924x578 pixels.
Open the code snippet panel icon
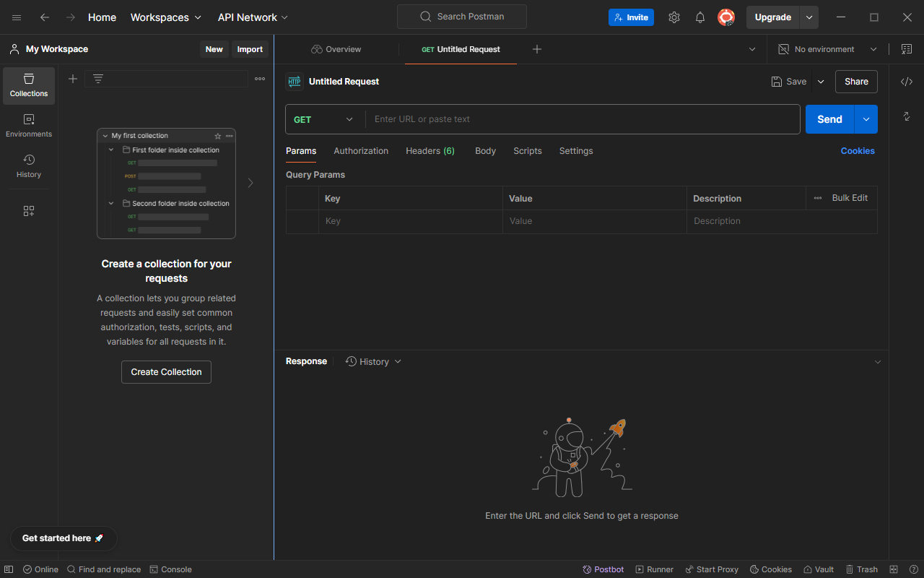tap(907, 82)
